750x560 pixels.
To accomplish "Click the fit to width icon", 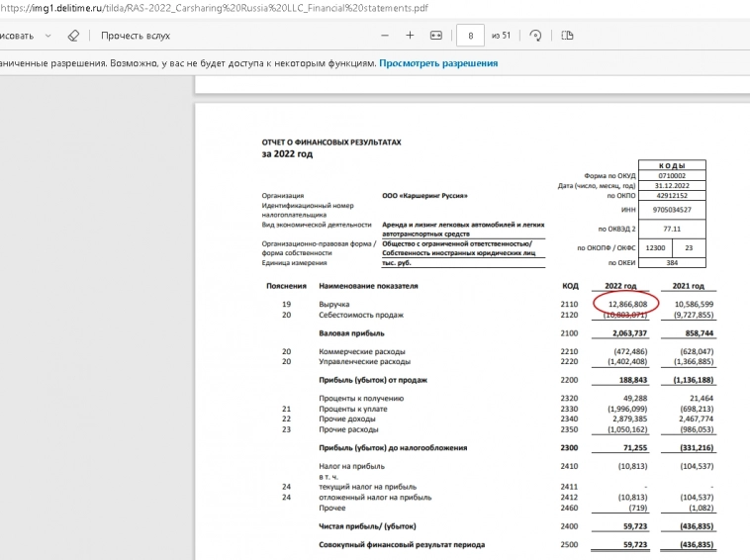I will click(435, 36).
